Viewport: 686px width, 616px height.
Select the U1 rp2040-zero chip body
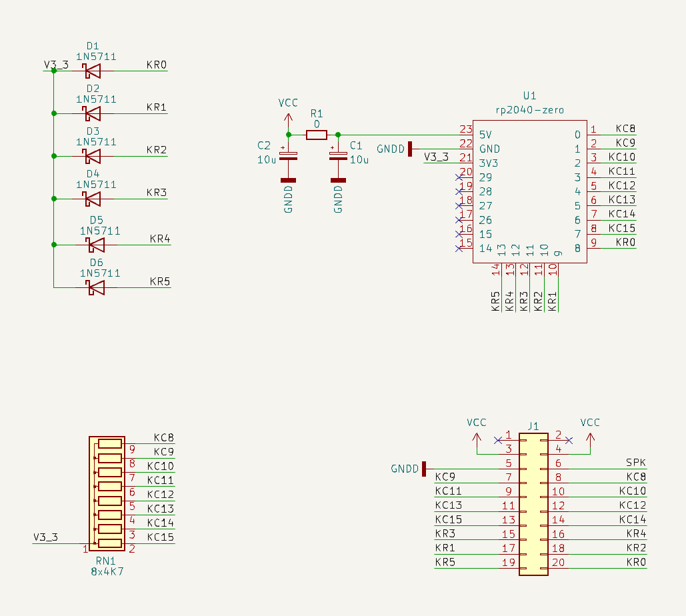point(529,191)
